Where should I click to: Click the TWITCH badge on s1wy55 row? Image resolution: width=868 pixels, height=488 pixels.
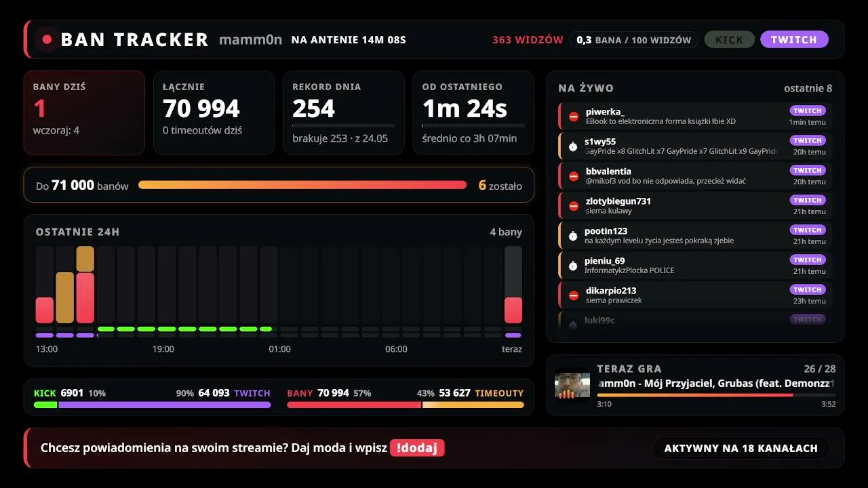coord(808,140)
